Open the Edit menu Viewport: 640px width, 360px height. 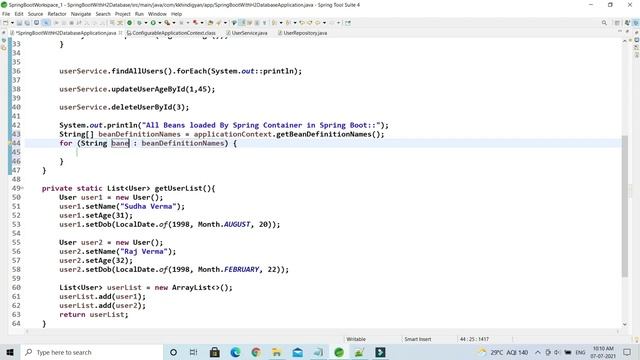coord(19,14)
